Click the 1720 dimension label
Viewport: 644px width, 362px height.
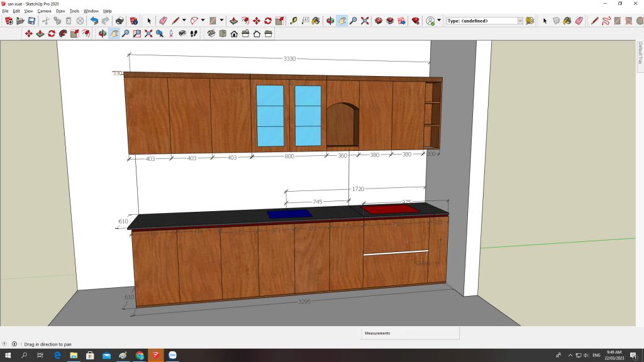[358, 189]
